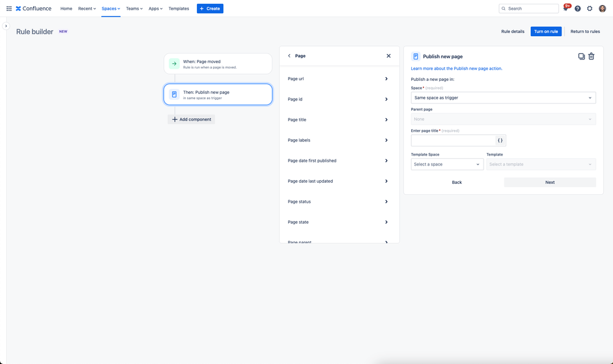Duplicate the Publish new page component

[581, 56]
